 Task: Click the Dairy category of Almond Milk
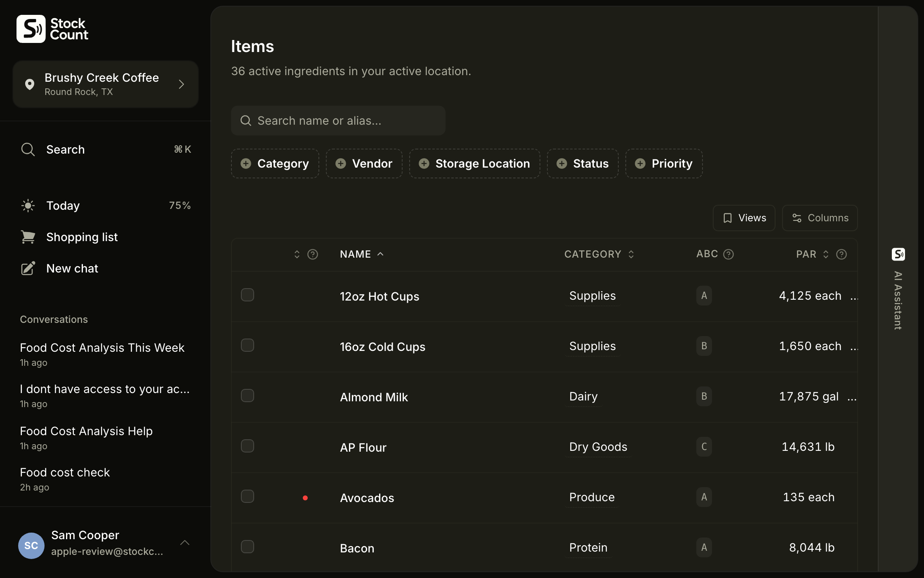click(x=583, y=396)
